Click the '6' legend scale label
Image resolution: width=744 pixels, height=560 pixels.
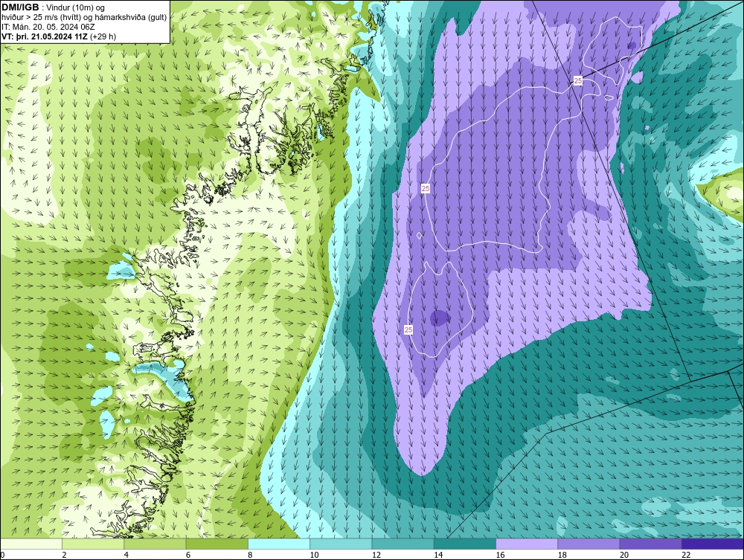click(188, 556)
